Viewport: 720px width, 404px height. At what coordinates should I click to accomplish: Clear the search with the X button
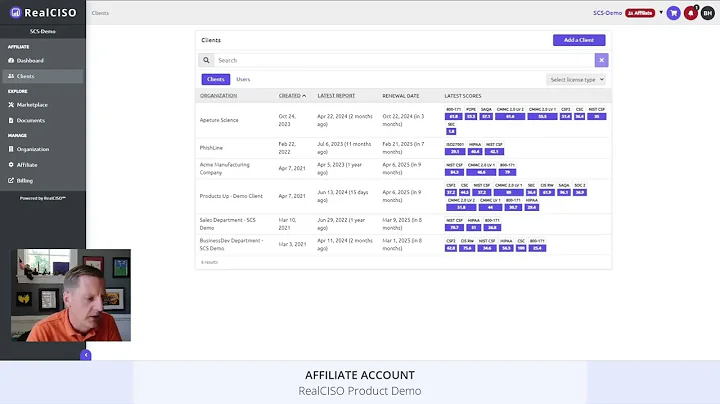click(601, 60)
